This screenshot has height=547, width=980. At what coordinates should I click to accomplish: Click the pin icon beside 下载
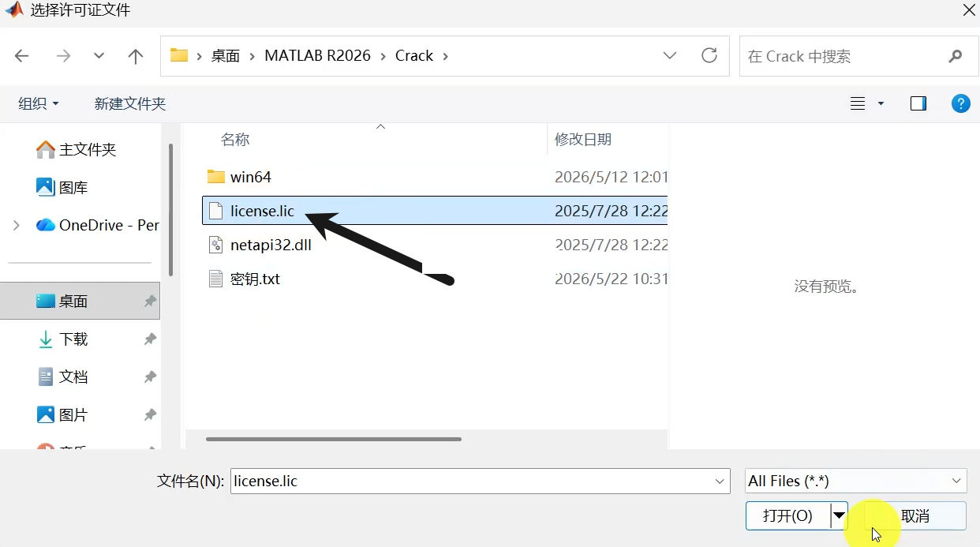click(x=150, y=339)
